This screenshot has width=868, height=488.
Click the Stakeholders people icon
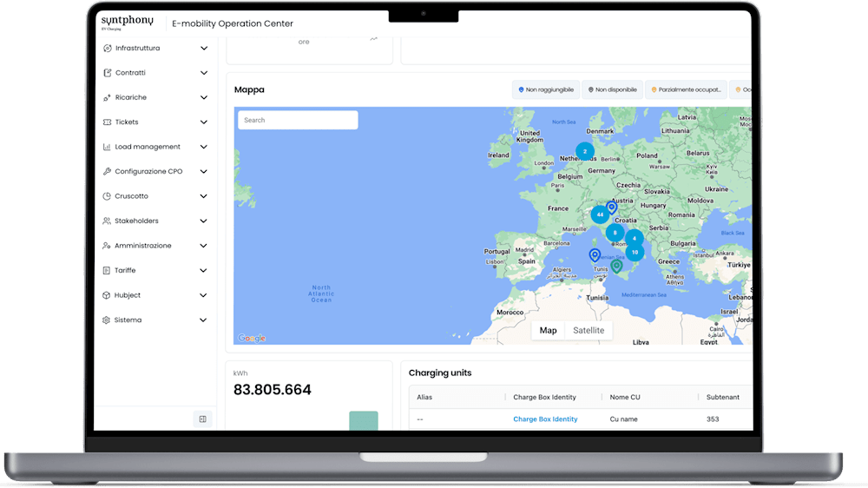(107, 221)
